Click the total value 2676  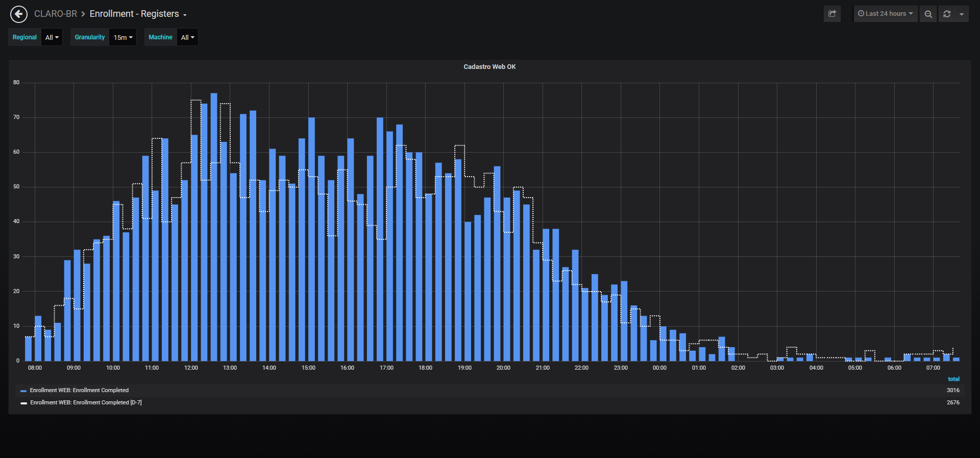click(953, 402)
